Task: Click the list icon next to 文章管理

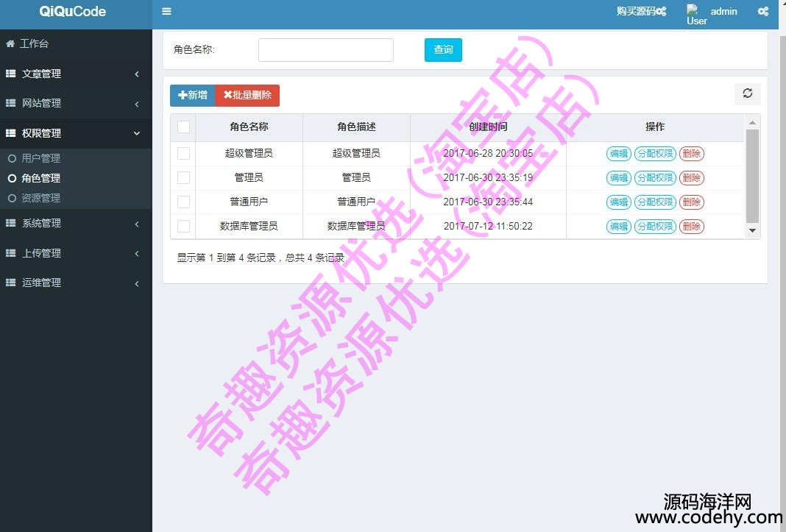Action: coord(10,74)
